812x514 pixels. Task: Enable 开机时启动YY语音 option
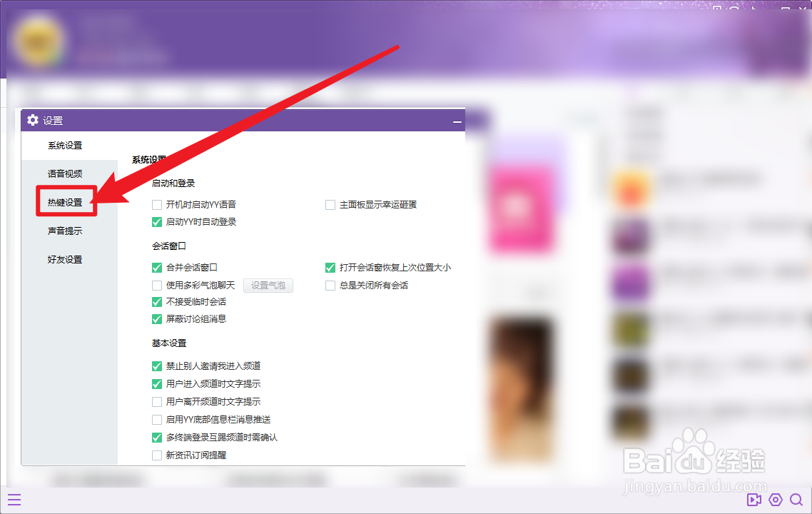point(156,204)
